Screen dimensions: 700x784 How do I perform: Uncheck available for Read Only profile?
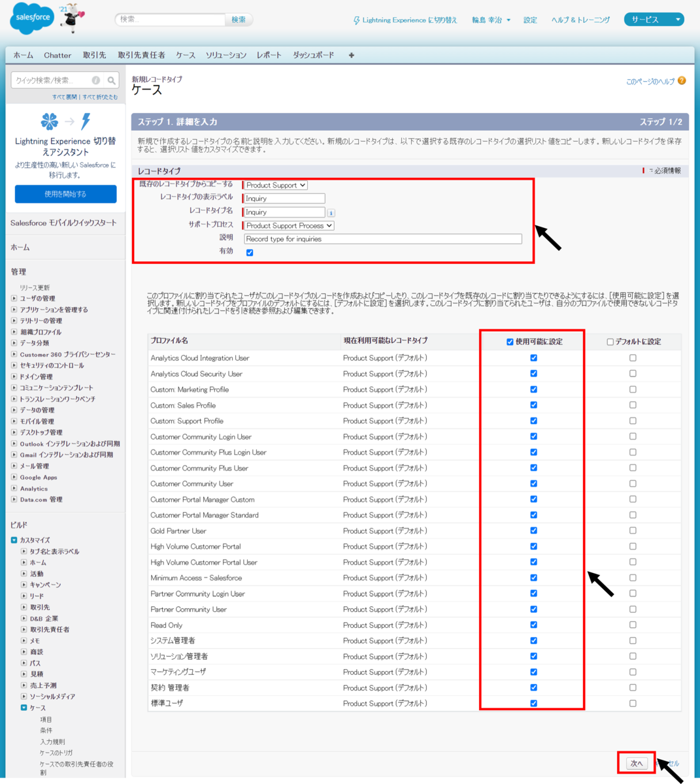[x=533, y=625]
